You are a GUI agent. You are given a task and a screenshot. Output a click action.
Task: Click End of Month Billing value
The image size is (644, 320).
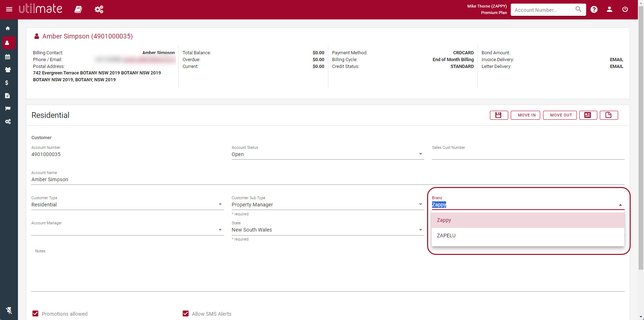click(453, 60)
